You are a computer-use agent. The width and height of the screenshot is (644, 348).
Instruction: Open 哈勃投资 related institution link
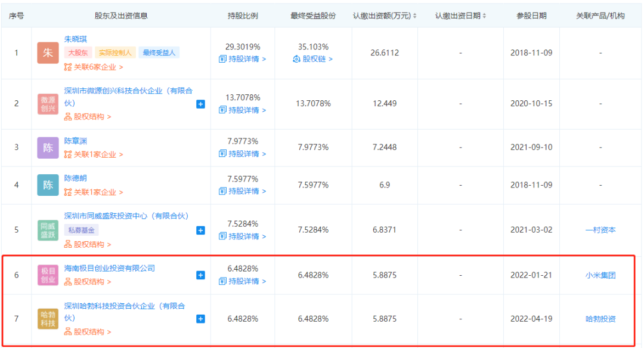coord(600,319)
